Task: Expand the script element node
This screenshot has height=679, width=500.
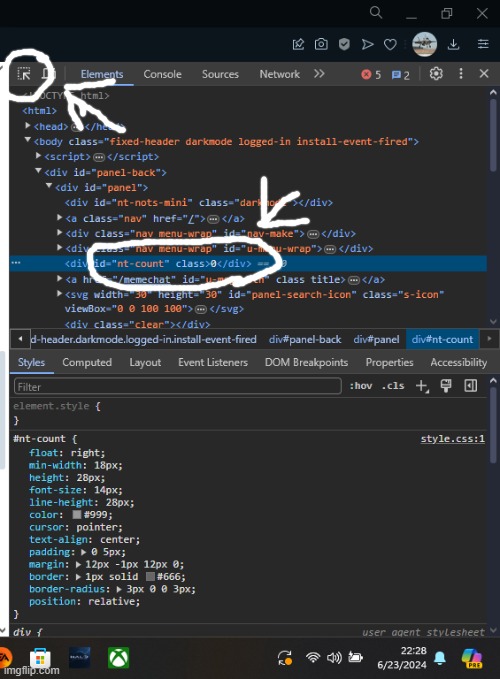Action: coord(38,155)
